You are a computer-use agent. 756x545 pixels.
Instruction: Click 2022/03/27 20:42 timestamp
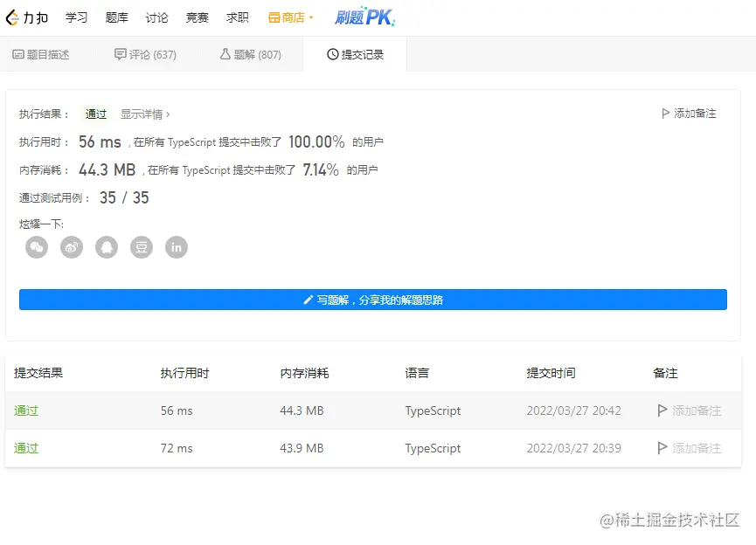coord(573,410)
